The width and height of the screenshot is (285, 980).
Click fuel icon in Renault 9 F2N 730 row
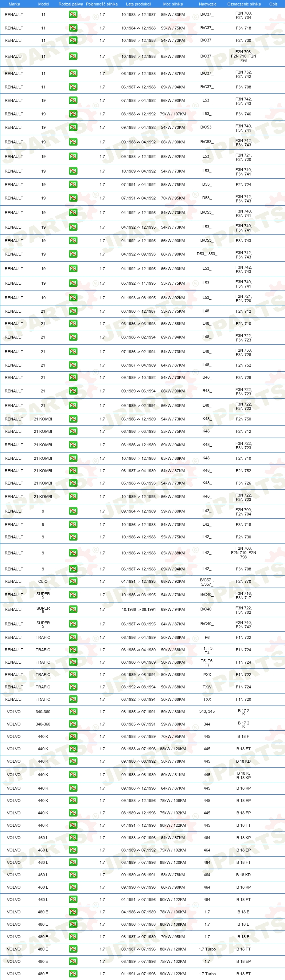73,537
